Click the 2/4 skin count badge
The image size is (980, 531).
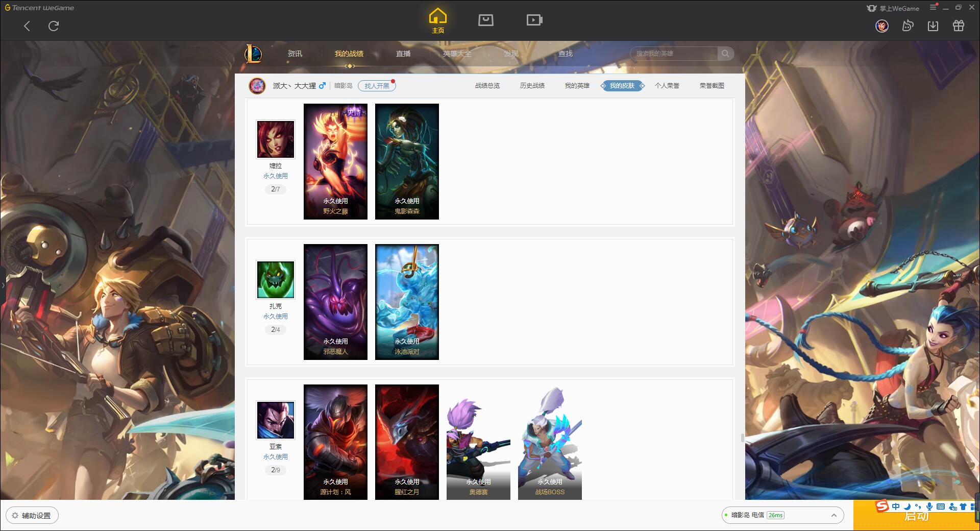pos(276,330)
